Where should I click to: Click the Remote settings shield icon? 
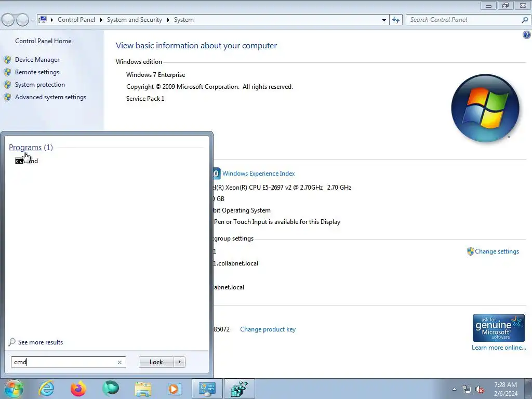click(x=7, y=72)
